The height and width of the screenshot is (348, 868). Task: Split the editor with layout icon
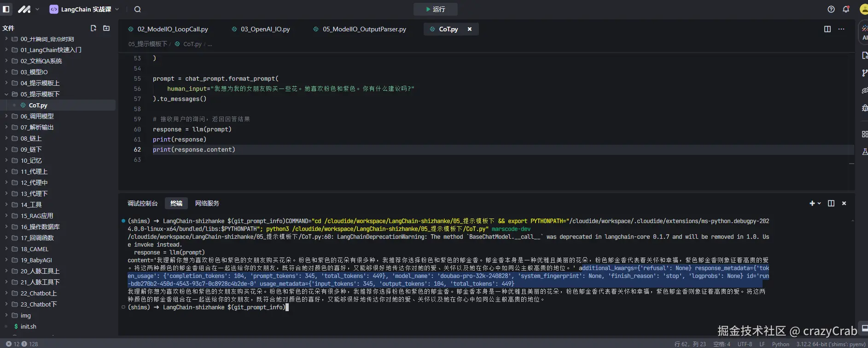coord(827,29)
